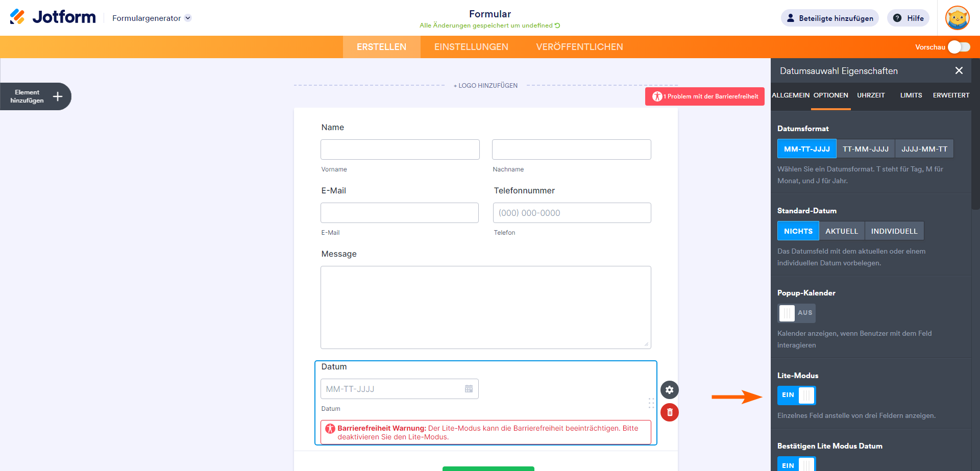Turn on the Popup-Kalender toggle
Screen dimensions: 980x471
(x=796, y=313)
